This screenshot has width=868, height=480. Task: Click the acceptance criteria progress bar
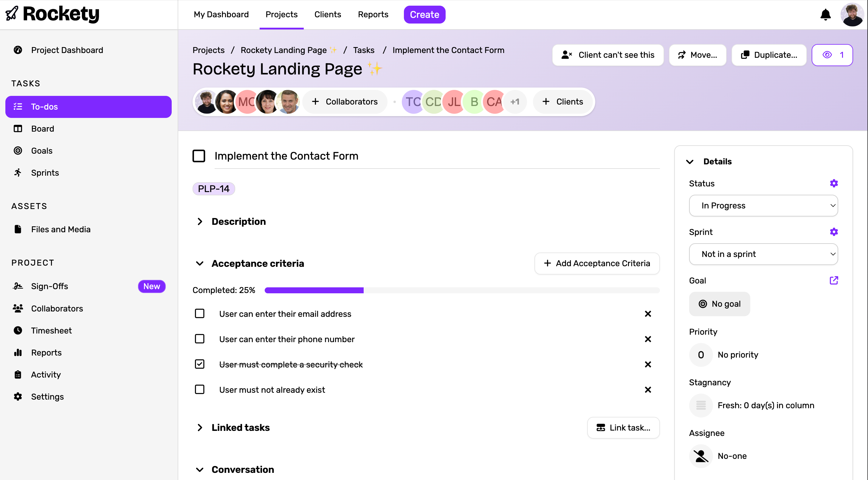(462, 290)
